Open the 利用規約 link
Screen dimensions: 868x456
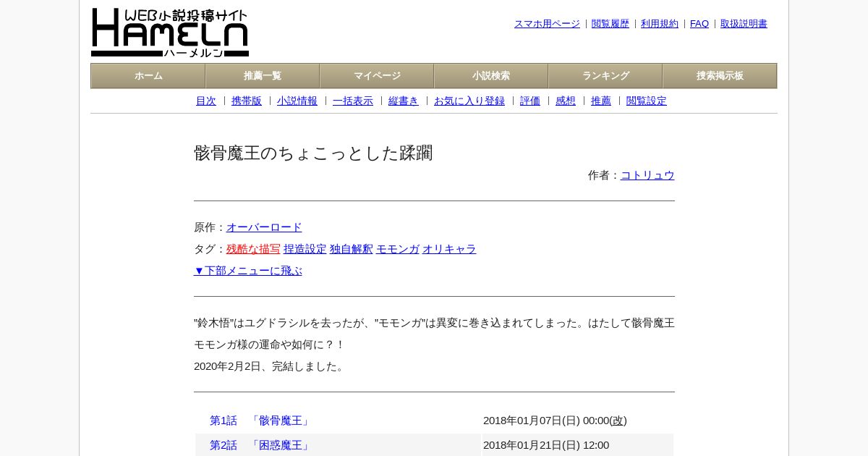(x=660, y=24)
